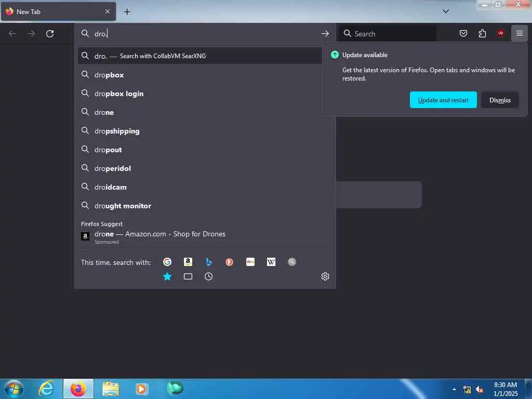
Task: Go back one page
Action: (x=12, y=34)
